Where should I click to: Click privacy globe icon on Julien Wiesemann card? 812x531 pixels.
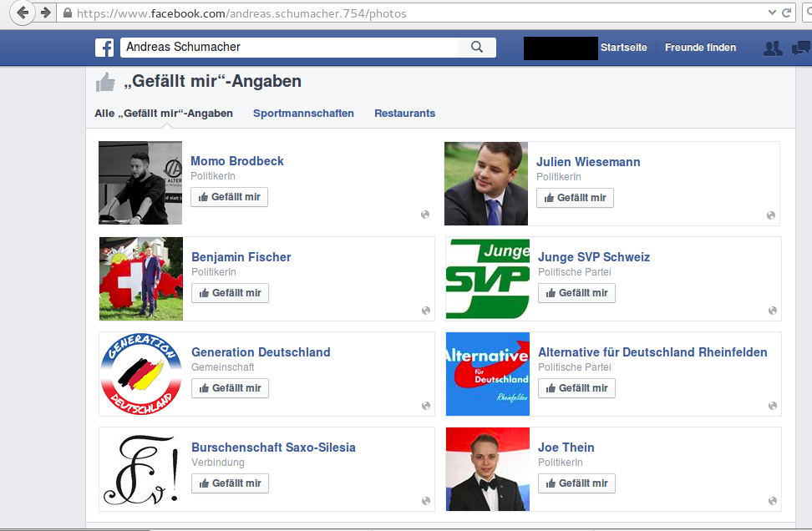tap(771, 215)
